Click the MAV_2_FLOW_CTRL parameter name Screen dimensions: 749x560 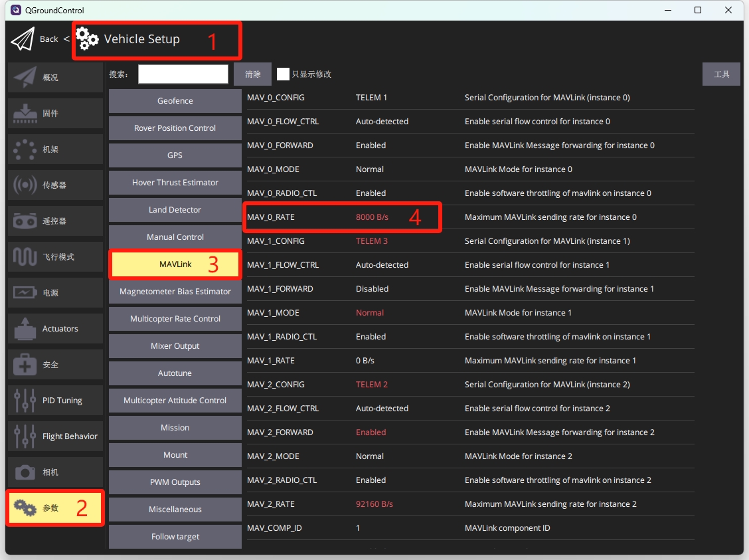coord(283,408)
